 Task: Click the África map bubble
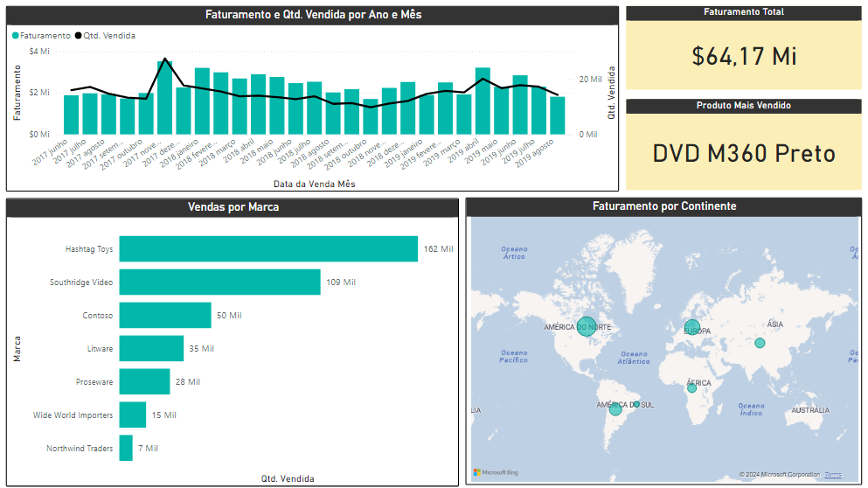(x=692, y=388)
